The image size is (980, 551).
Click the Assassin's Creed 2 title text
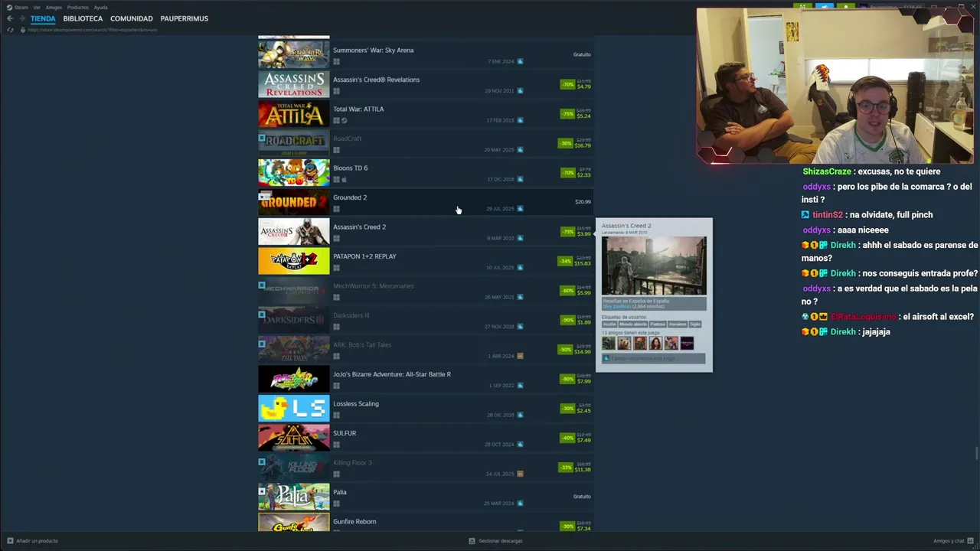pyautogui.click(x=359, y=227)
